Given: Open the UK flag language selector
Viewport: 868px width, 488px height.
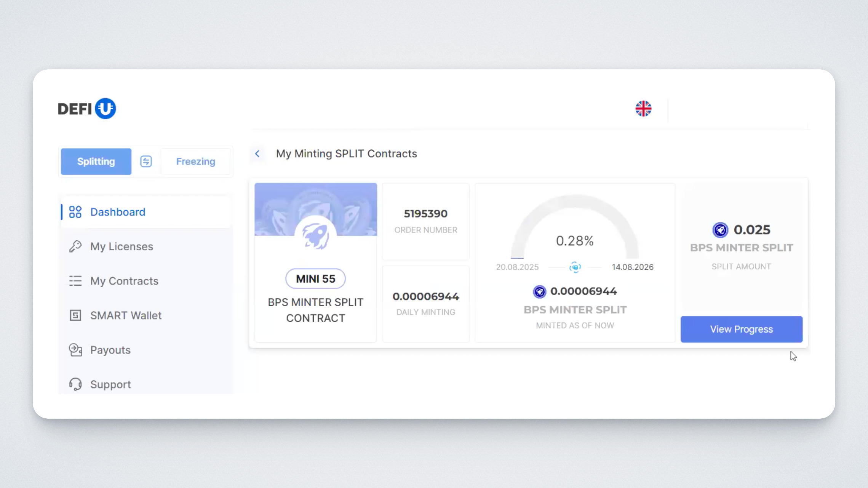Looking at the screenshot, I should pos(643,109).
